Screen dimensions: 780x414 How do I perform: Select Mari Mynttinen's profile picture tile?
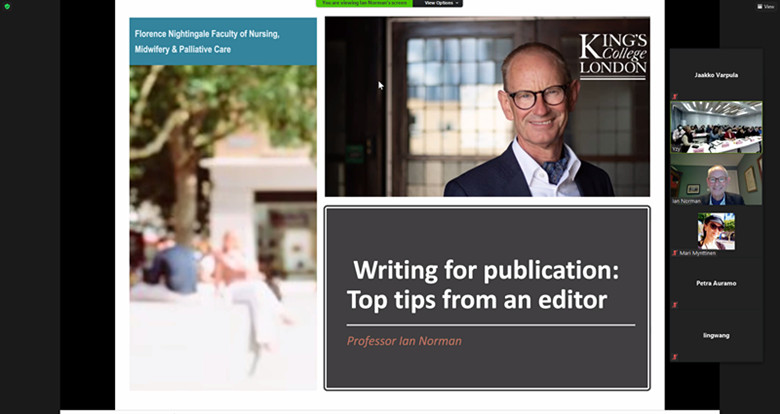click(716, 231)
